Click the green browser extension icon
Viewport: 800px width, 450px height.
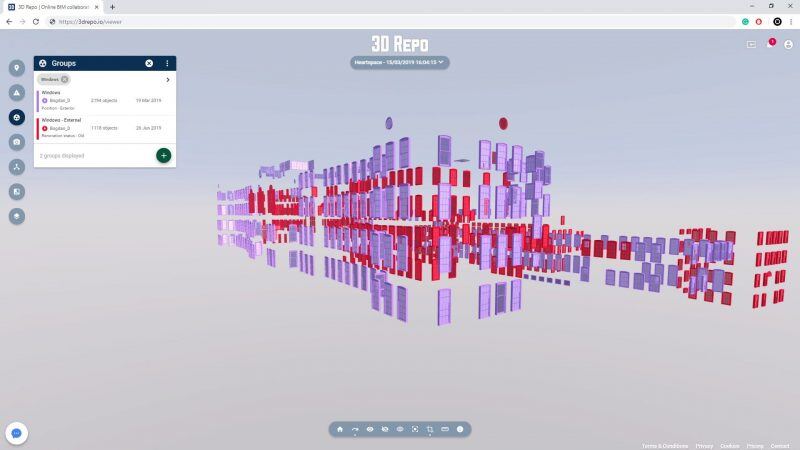pos(745,22)
